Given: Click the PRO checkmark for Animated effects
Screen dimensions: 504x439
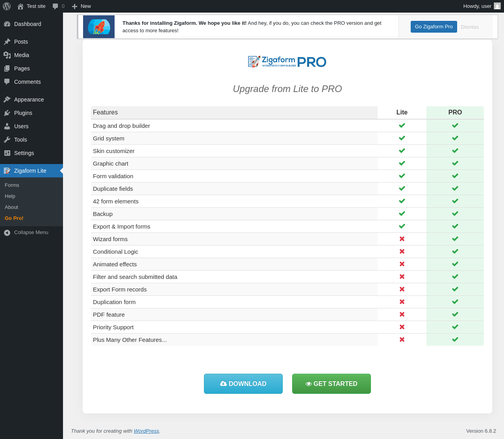Looking at the screenshot, I should pyautogui.click(x=455, y=264).
